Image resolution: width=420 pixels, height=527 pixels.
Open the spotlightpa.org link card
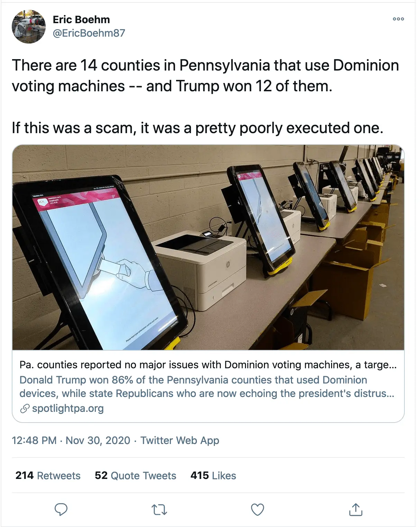click(68, 409)
